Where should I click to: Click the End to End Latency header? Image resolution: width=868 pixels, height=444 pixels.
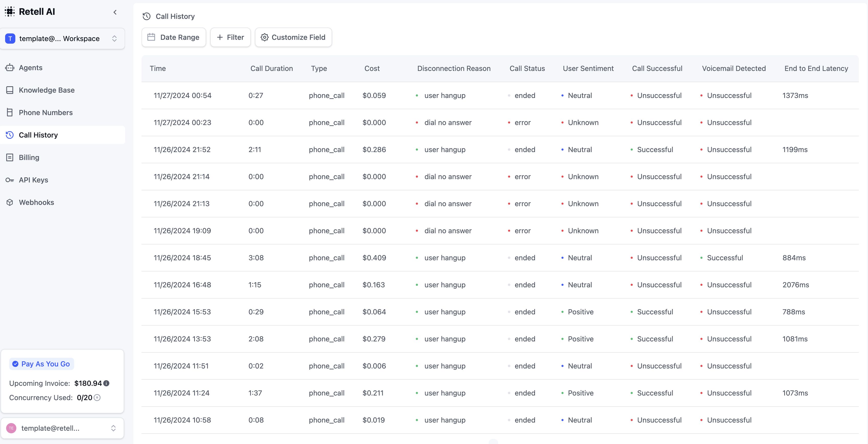click(816, 68)
